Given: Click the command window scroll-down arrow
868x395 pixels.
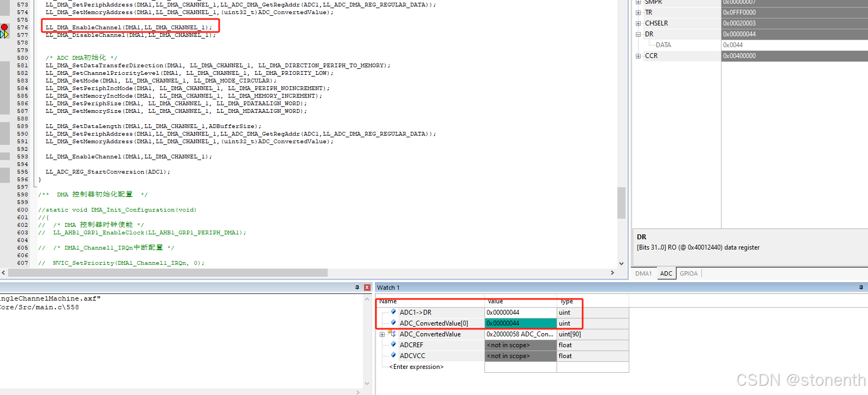Looking at the screenshot, I should coord(367,384).
